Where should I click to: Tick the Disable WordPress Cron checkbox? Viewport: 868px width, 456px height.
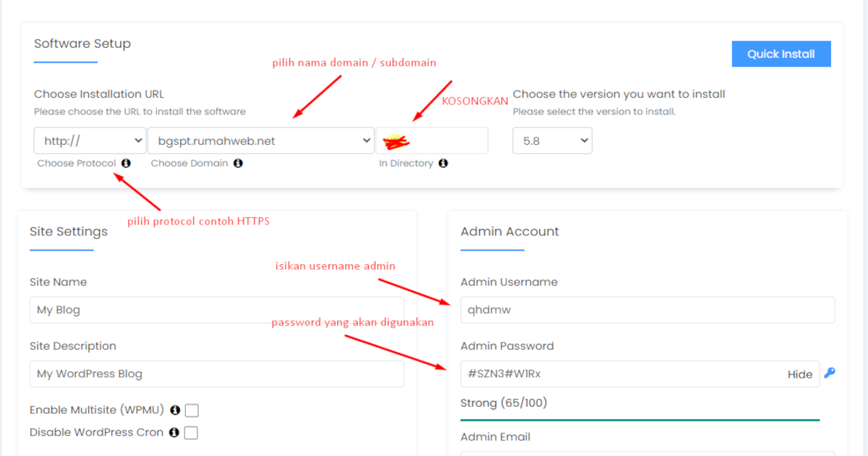191,433
